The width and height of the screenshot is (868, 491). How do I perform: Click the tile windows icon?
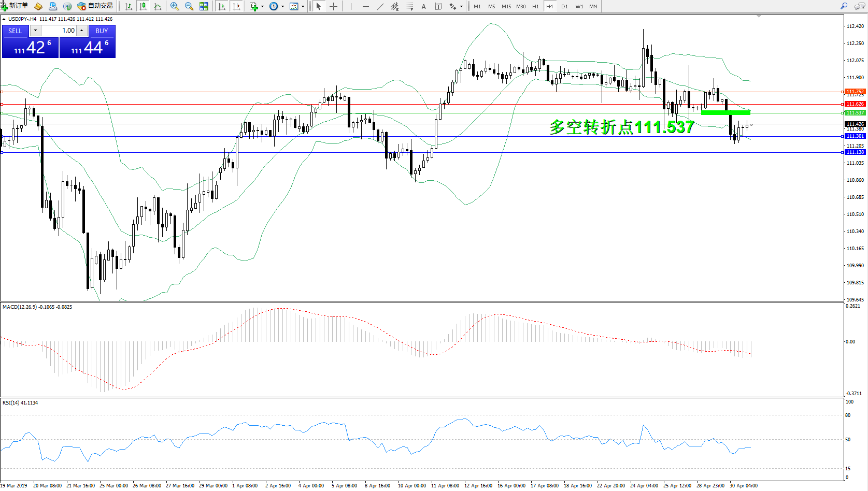click(204, 6)
